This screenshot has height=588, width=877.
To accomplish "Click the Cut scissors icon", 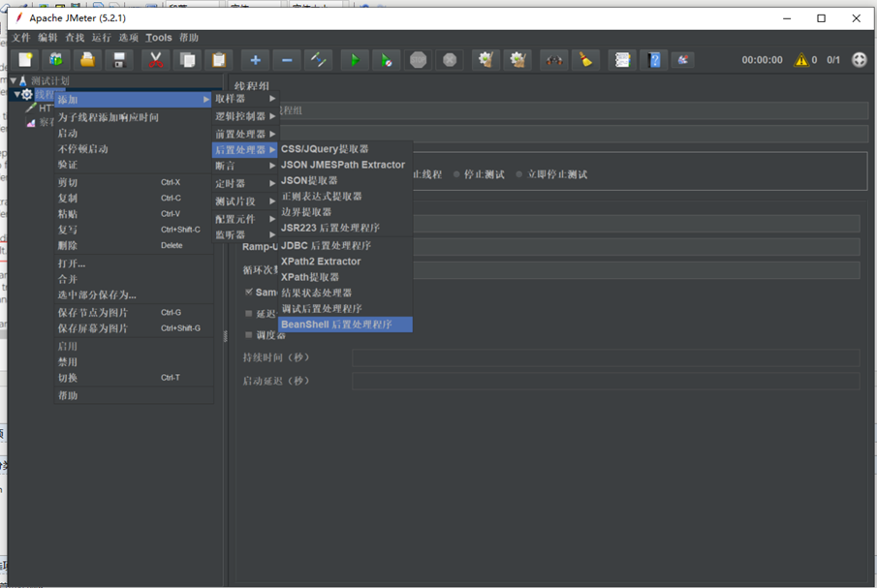I will [156, 60].
